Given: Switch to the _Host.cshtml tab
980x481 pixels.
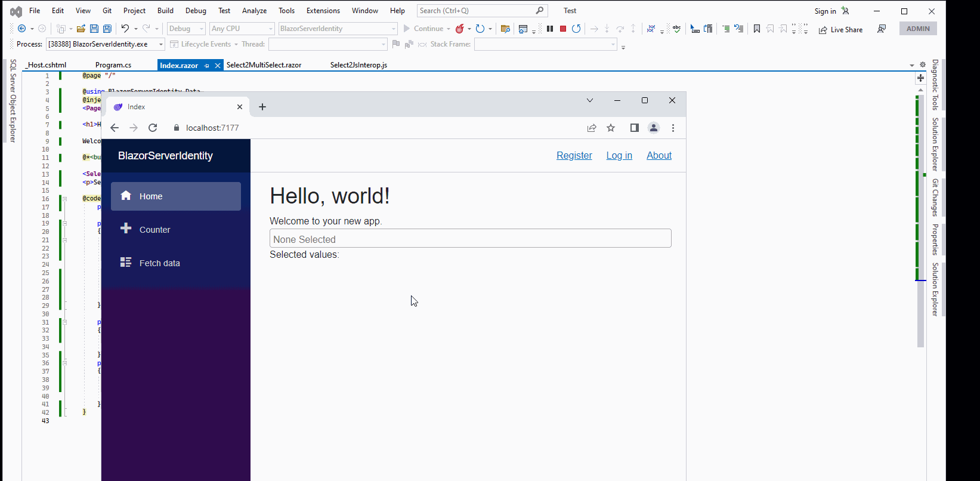Looking at the screenshot, I should [46, 65].
